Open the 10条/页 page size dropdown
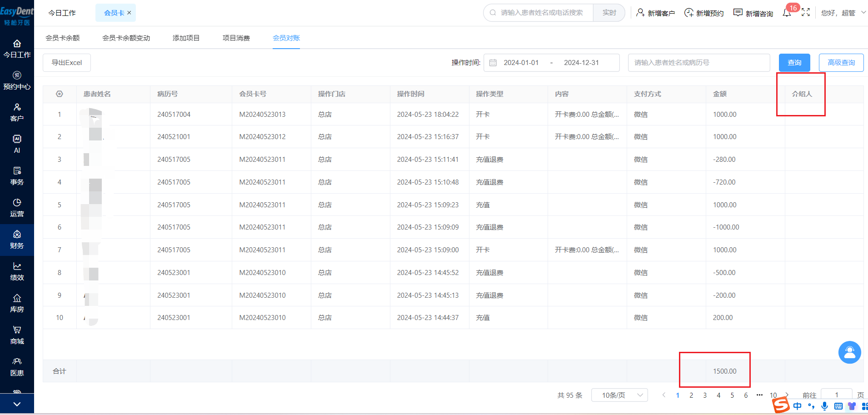The image size is (868, 415). [x=619, y=395]
